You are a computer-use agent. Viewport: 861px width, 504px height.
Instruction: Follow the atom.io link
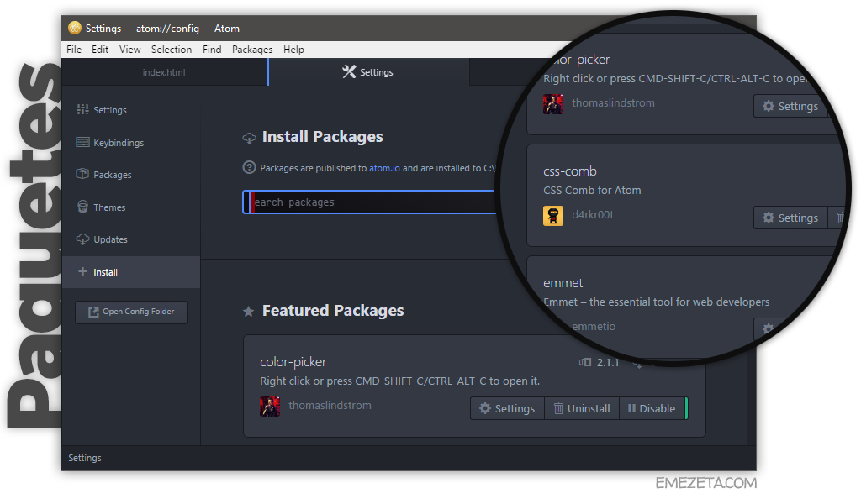click(384, 168)
